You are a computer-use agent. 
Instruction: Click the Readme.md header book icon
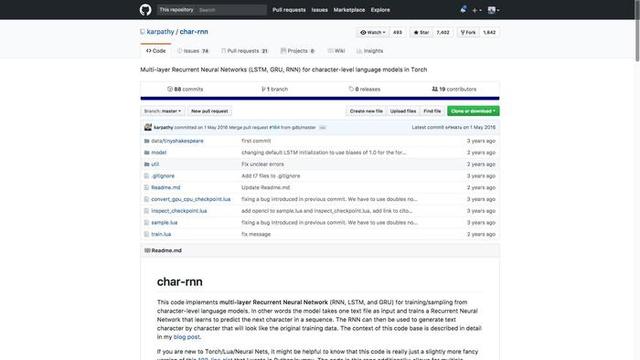point(147,251)
